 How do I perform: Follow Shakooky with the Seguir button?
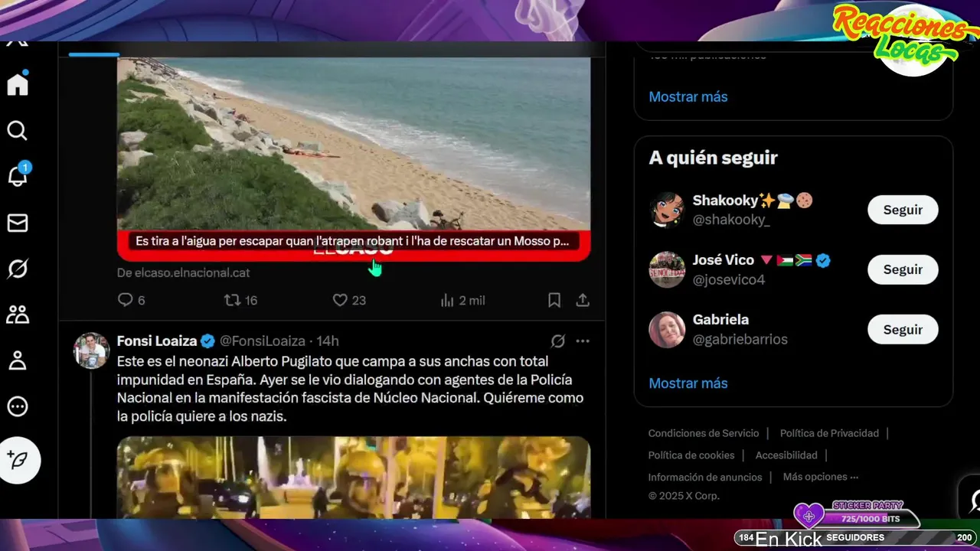[903, 210]
